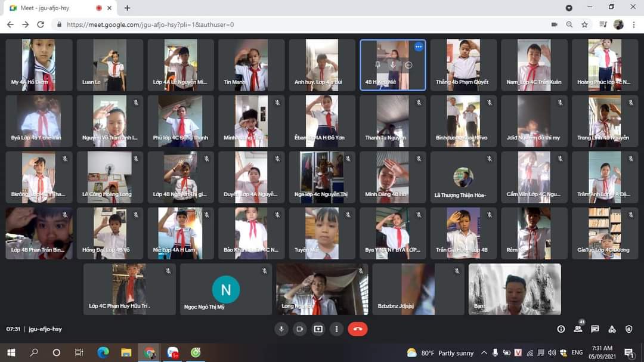Toggle mute mic icon on the 4B tile

[393, 64]
